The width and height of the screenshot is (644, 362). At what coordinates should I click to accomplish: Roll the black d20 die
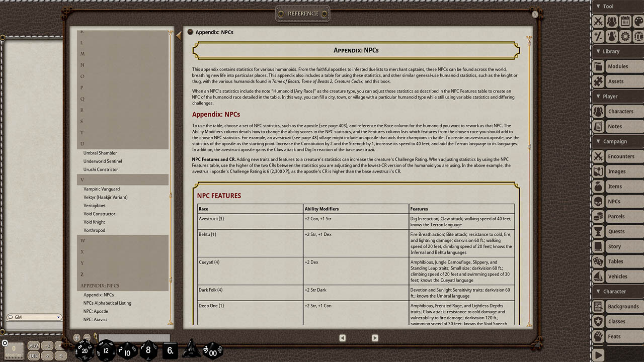85,350
